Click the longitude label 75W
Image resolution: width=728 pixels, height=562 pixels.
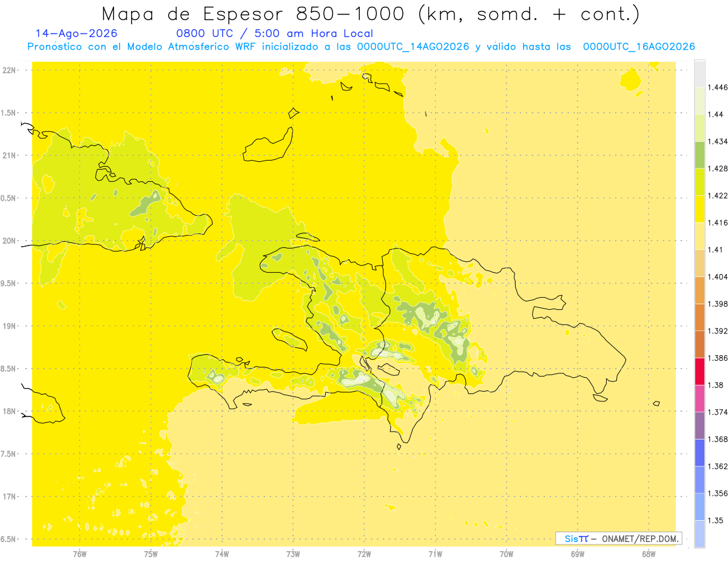[150, 554]
